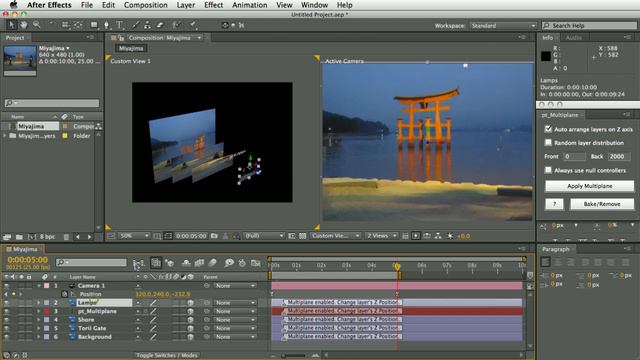Check Auto arrange layers on Z axis
This screenshot has width=640, height=360.
click(x=548, y=129)
